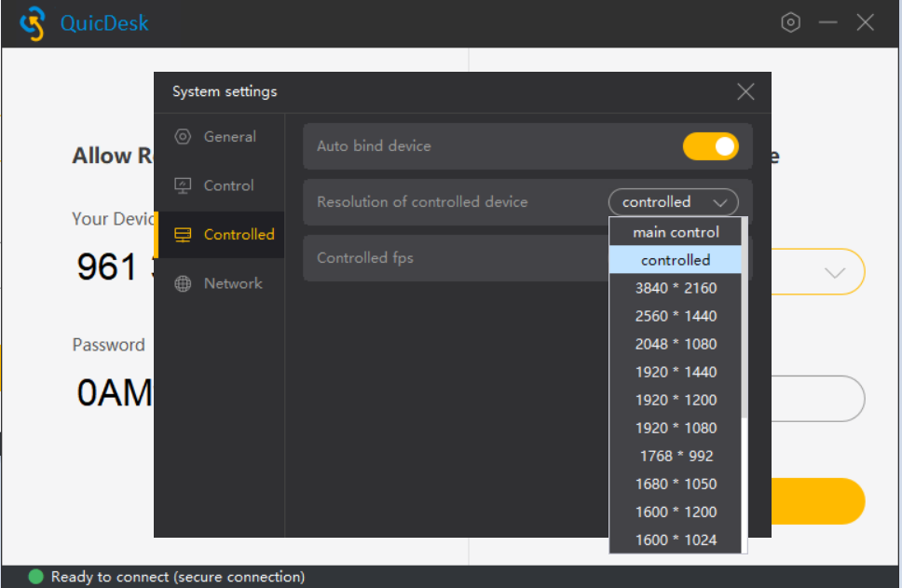Click the General gear icon in sidebar
Viewport: 902px width, 588px height.
(183, 137)
